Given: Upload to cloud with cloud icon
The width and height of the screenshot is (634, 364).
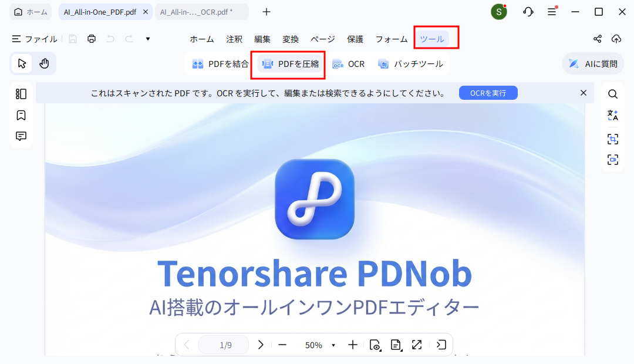Looking at the screenshot, I should point(616,39).
